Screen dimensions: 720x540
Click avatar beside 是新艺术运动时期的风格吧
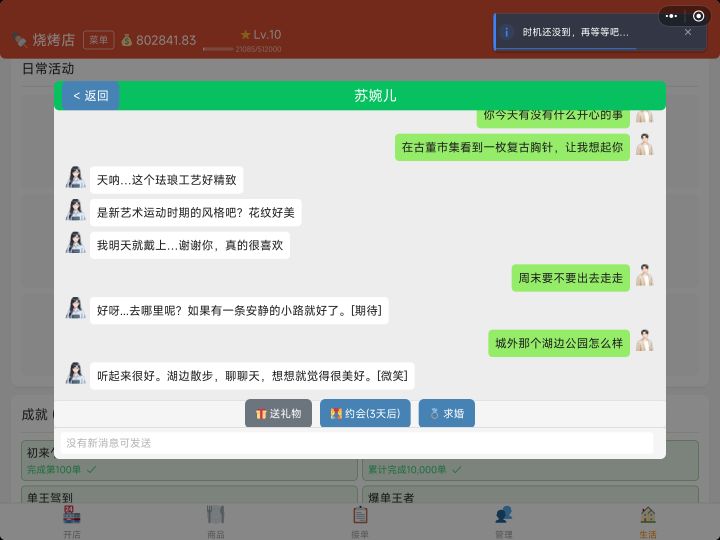(x=75, y=210)
